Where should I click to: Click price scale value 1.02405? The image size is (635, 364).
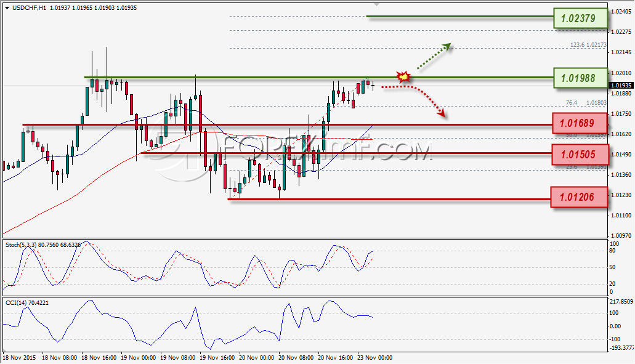pyautogui.click(x=621, y=11)
